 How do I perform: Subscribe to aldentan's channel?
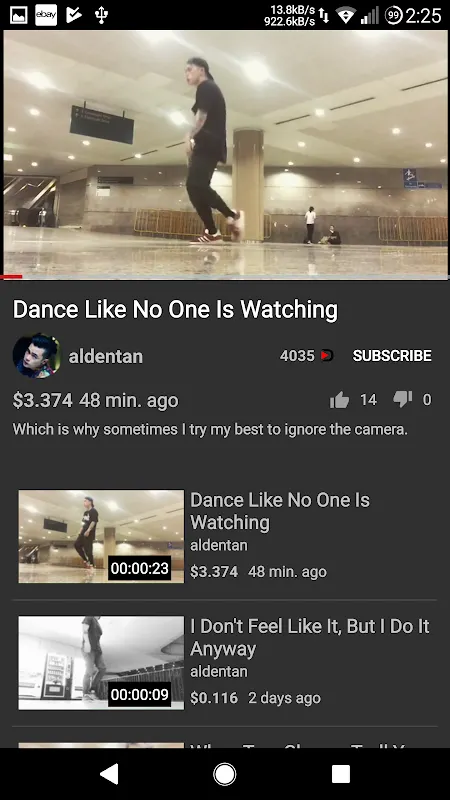click(392, 356)
